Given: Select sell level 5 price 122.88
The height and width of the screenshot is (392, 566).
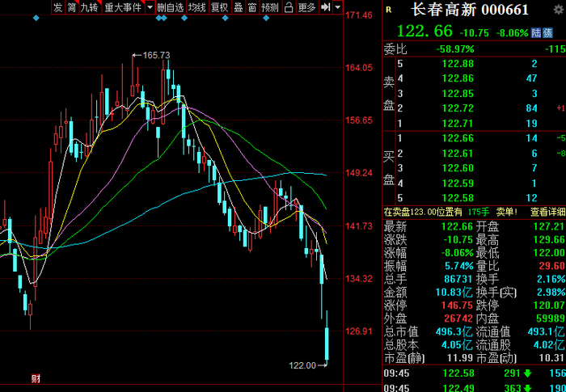Looking at the screenshot, I should [x=458, y=64].
